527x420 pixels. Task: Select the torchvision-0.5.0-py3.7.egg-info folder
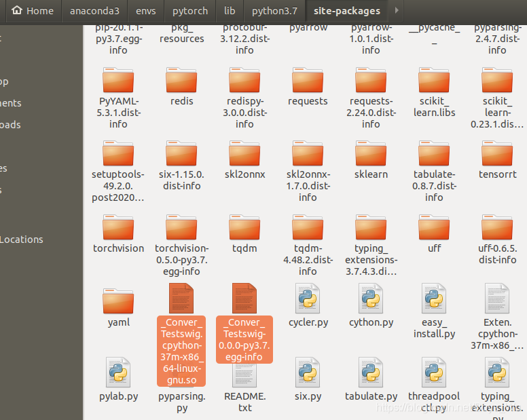[181, 227]
